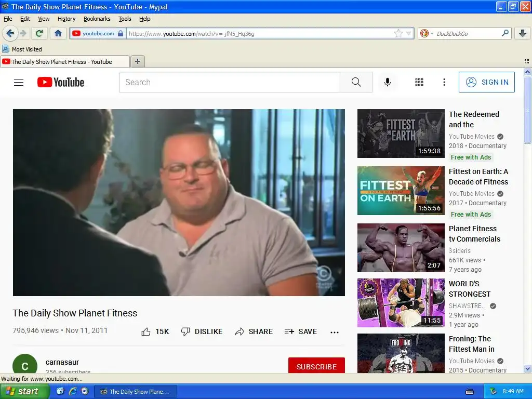Screen dimensions: 532x399
Task: Click the SIGN IN button
Action: point(486,82)
